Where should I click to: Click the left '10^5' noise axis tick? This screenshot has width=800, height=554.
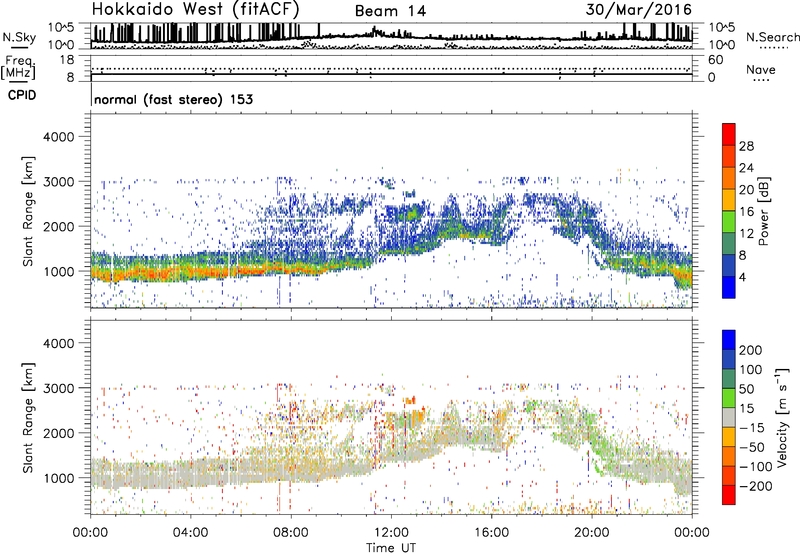coord(62,27)
